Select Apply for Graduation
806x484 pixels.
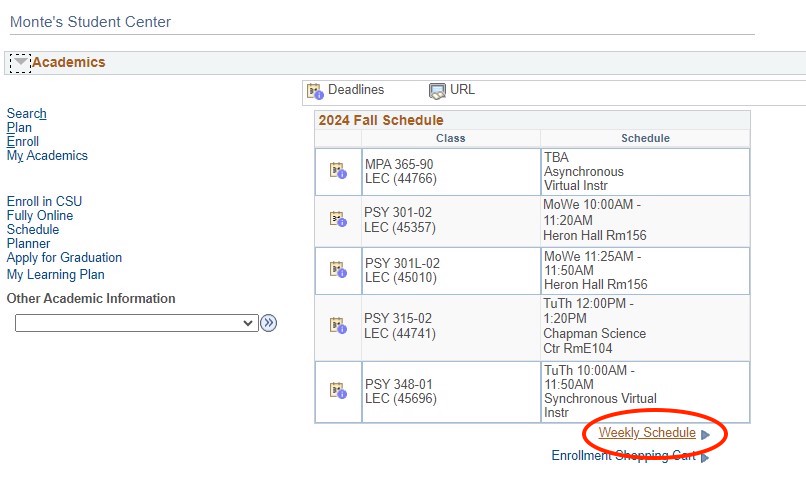(64, 258)
